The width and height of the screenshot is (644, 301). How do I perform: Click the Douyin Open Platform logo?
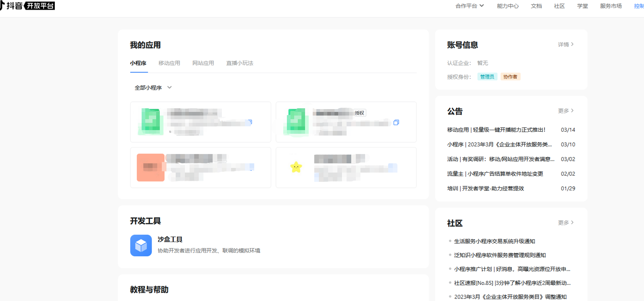click(x=27, y=6)
